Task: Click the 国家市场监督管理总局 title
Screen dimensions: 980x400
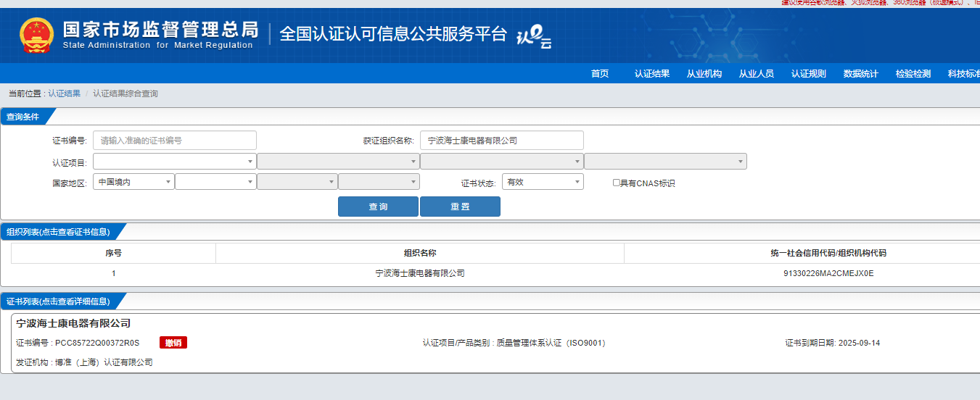Action: click(160, 30)
